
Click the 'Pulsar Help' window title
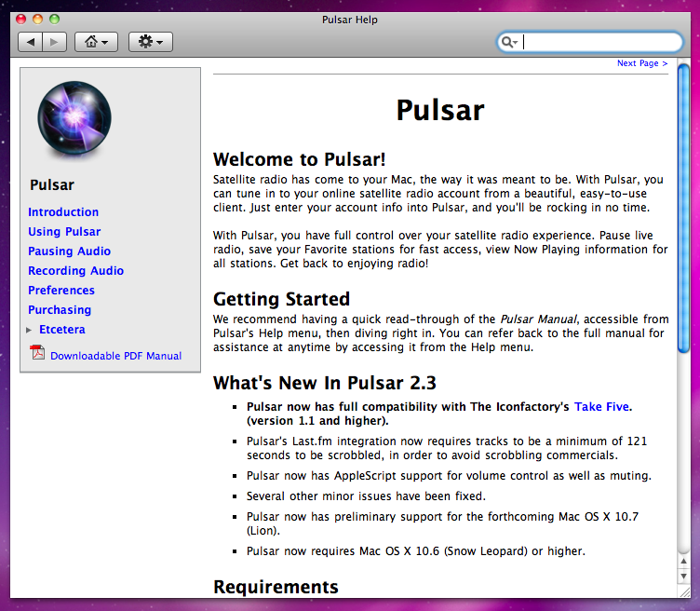pos(350,20)
